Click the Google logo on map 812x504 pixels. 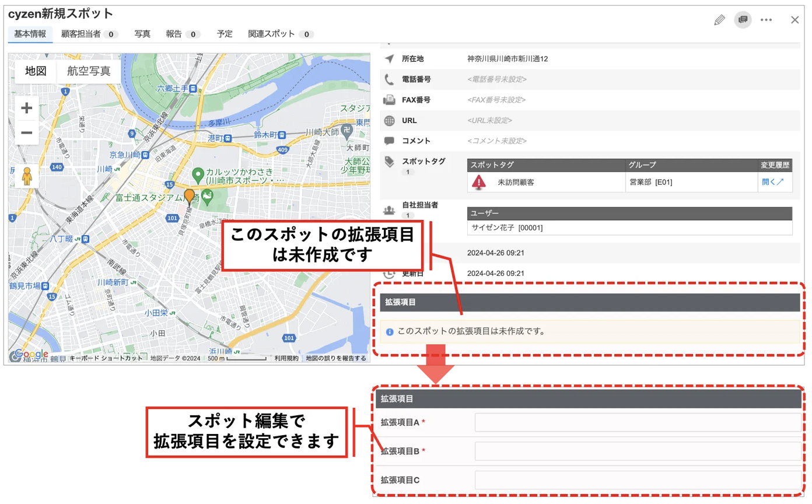pyautogui.click(x=31, y=353)
